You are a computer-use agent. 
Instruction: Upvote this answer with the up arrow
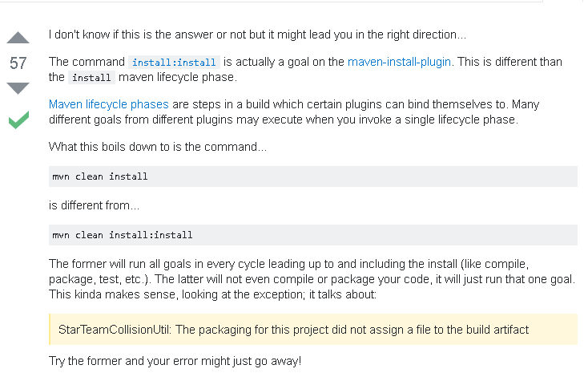18,38
